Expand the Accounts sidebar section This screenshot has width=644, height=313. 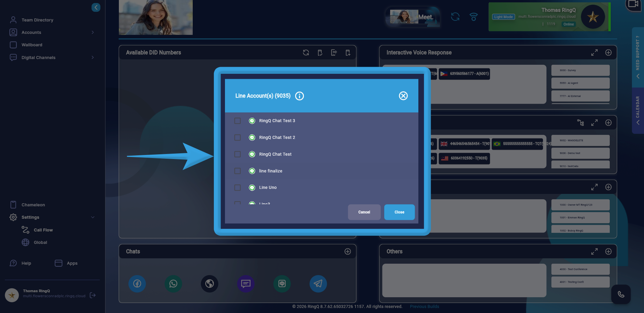point(93,32)
